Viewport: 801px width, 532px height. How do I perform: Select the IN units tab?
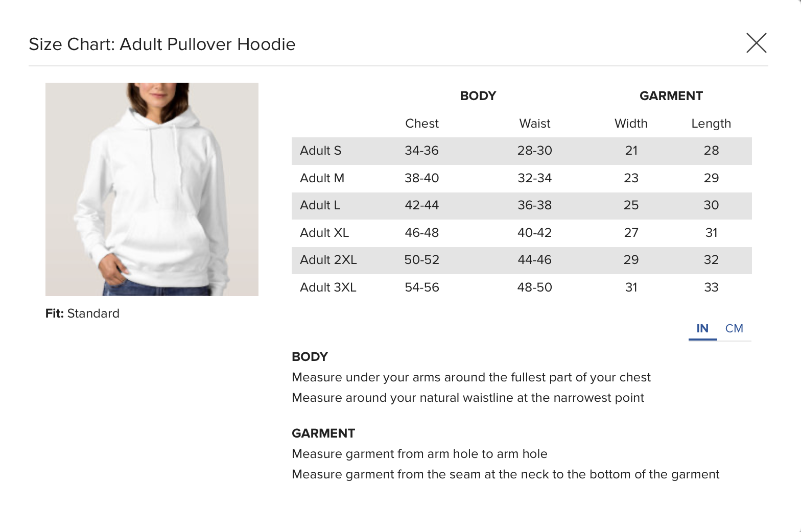[x=702, y=329]
